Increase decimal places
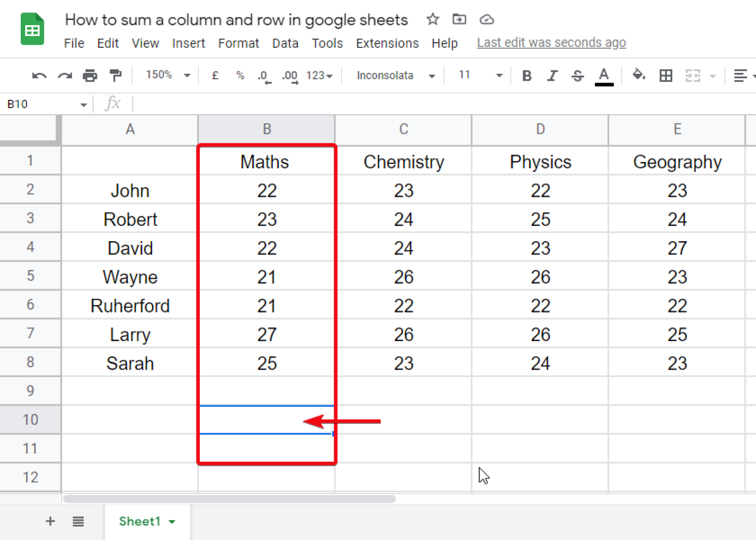The width and height of the screenshot is (756, 540). [290, 76]
